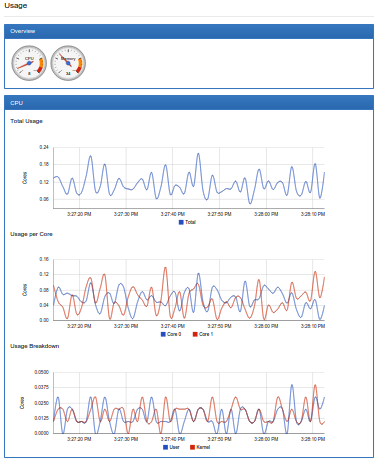Click the blue User legend square
Image resolution: width=380 pixels, height=460 pixels.
pos(165,447)
